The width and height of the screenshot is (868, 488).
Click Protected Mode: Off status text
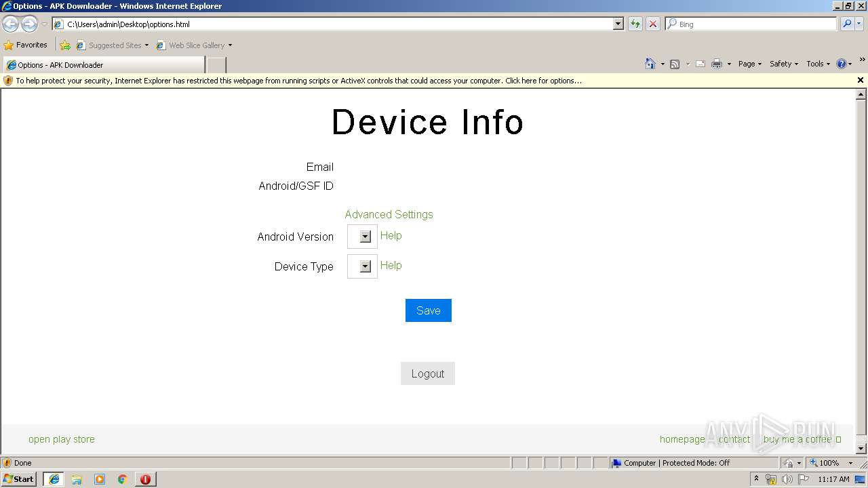pyautogui.click(x=696, y=463)
